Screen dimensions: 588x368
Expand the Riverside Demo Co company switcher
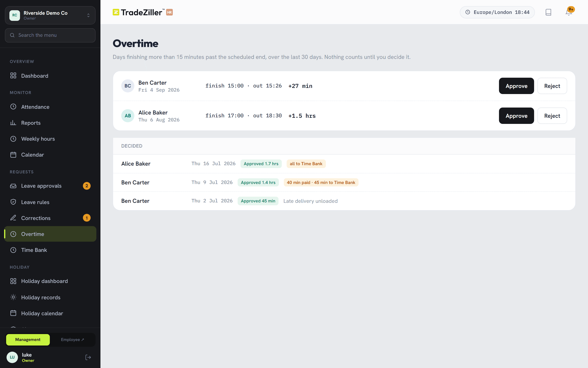[50, 15]
